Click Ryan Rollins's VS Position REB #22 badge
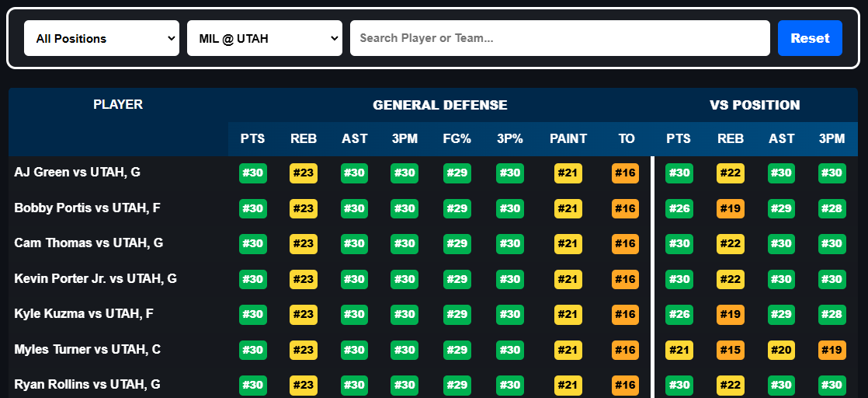The height and width of the screenshot is (398, 868). [x=730, y=385]
